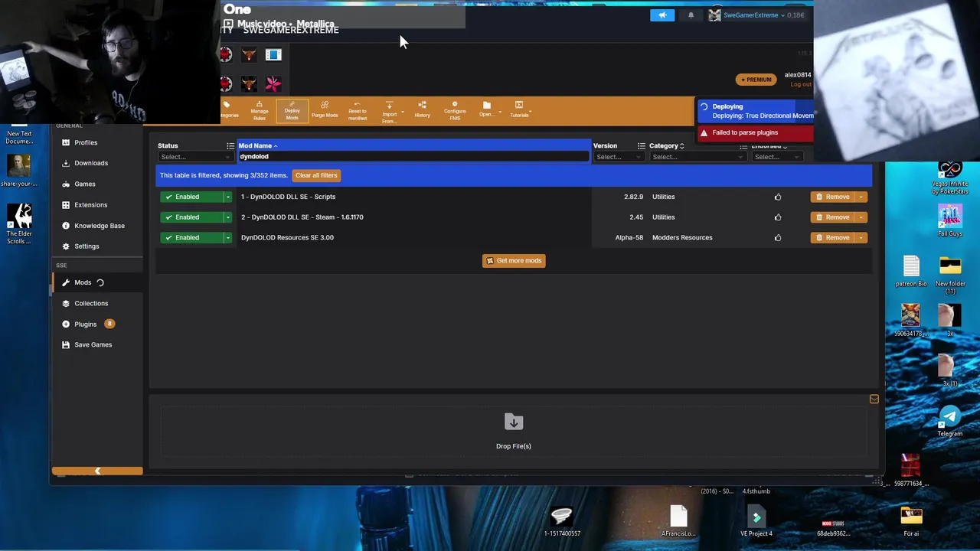980x551 pixels.
Task: Select Mods in the sidebar
Action: (97, 282)
